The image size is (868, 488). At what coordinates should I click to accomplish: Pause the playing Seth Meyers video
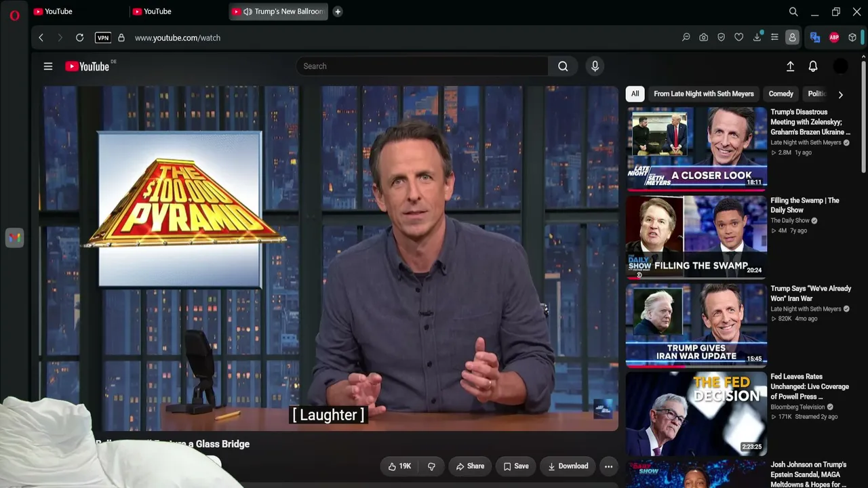(330, 258)
